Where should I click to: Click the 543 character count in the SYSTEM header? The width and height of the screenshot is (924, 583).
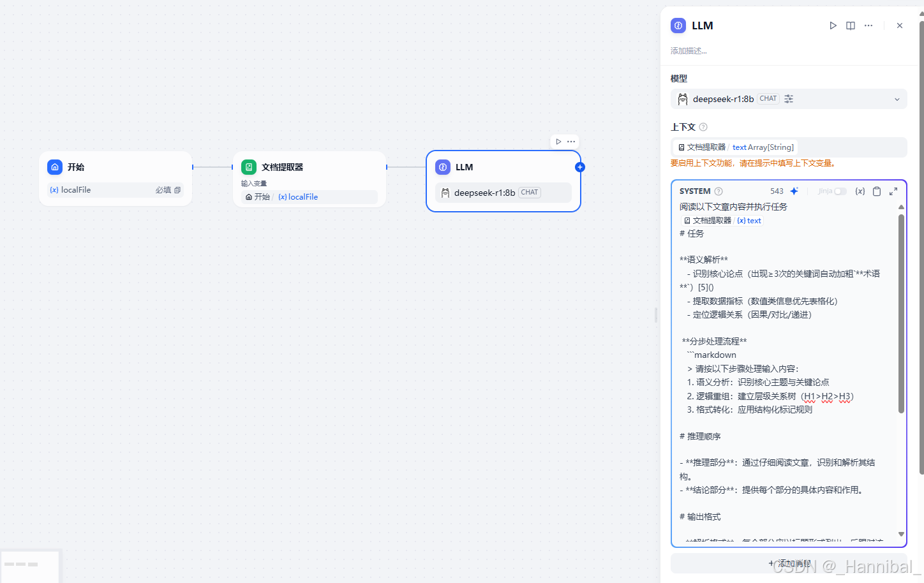click(x=777, y=191)
